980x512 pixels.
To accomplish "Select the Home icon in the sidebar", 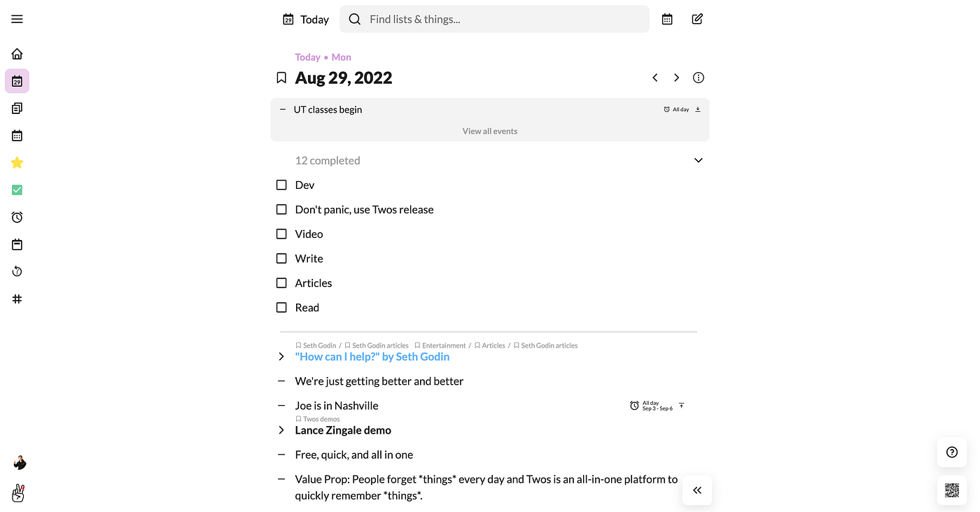I will pyautogui.click(x=17, y=53).
